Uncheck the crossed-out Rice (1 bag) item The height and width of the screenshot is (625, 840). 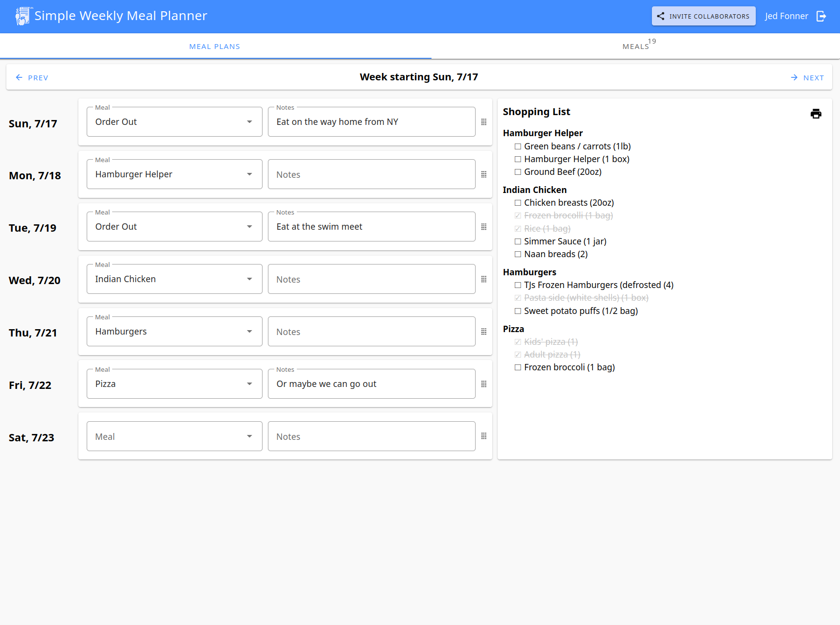[518, 228]
